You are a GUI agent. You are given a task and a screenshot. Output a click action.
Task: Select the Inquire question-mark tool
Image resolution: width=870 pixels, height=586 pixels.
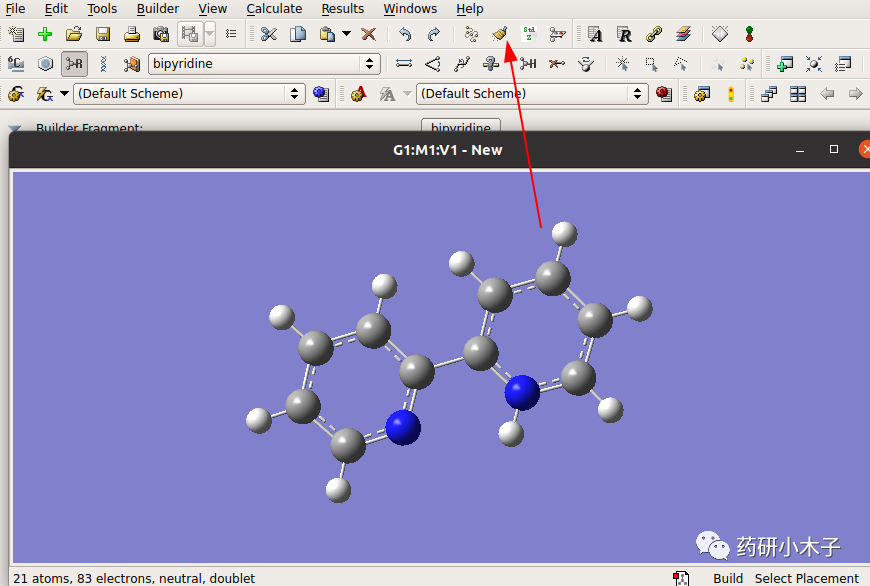pyautogui.click(x=491, y=64)
